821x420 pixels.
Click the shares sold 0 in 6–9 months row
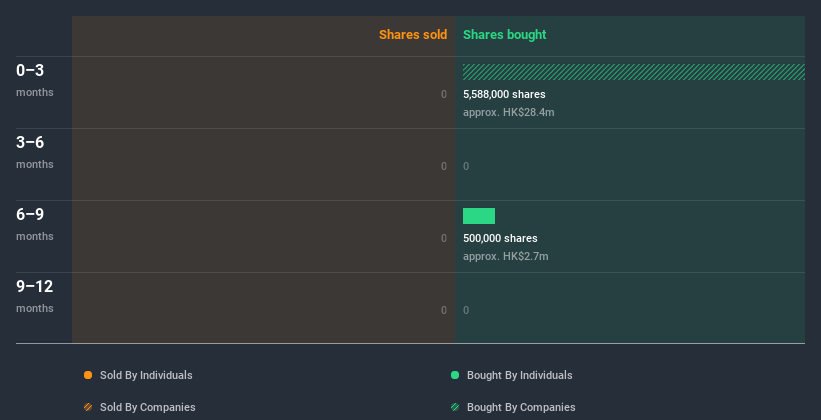coord(444,238)
